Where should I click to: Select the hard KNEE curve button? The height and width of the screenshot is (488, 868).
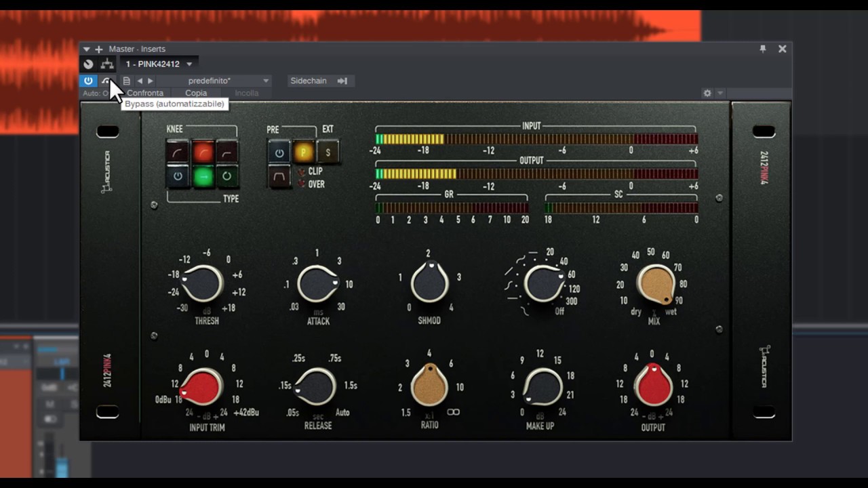click(x=227, y=152)
